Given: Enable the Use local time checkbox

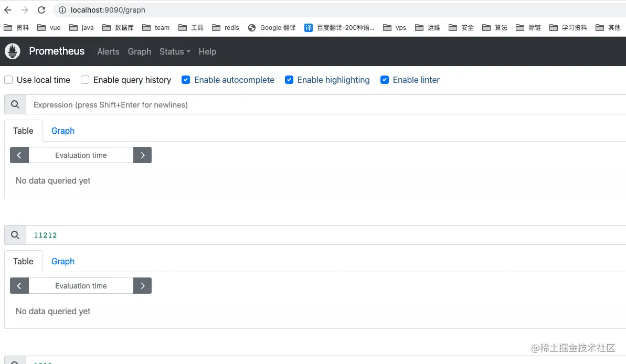Looking at the screenshot, I should 8,80.
